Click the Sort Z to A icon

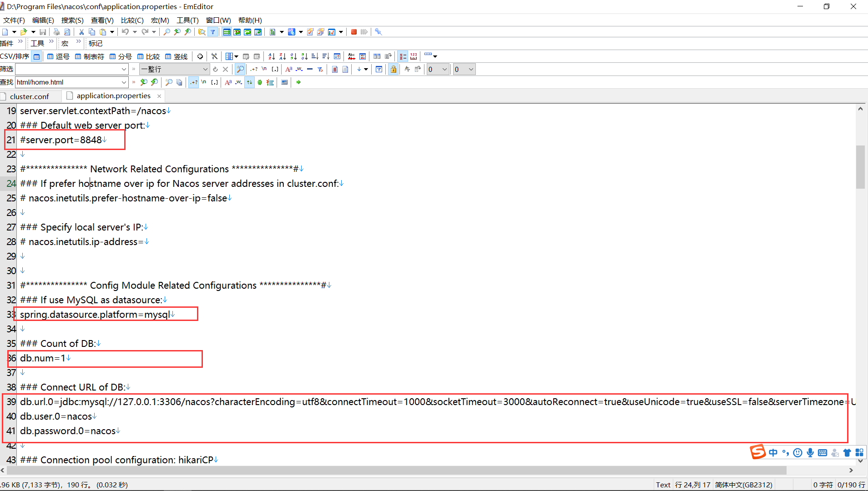pos(283,56)
